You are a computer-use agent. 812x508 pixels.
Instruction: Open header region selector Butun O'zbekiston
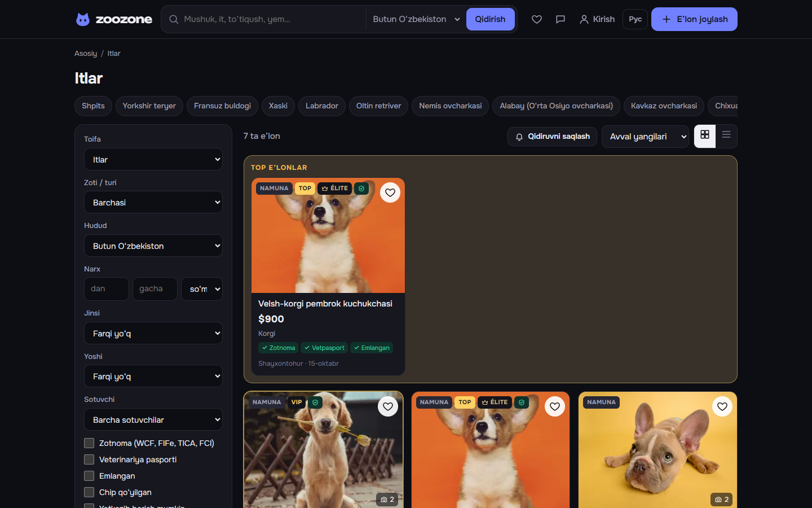416,19
